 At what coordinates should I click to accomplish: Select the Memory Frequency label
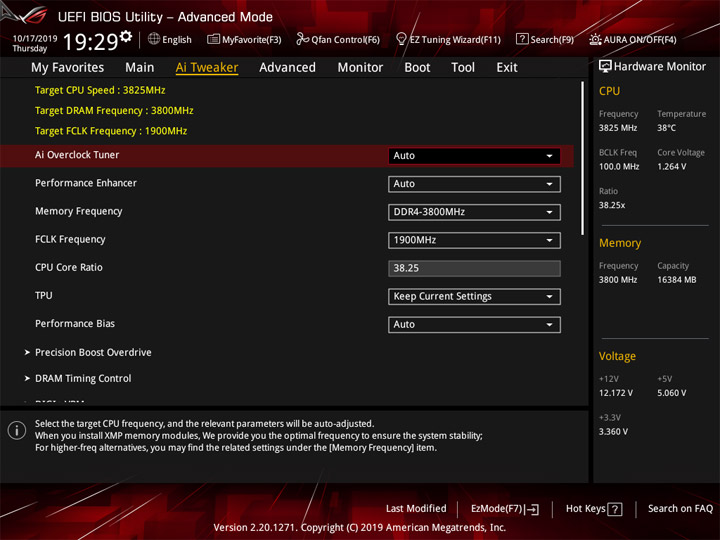79,211
